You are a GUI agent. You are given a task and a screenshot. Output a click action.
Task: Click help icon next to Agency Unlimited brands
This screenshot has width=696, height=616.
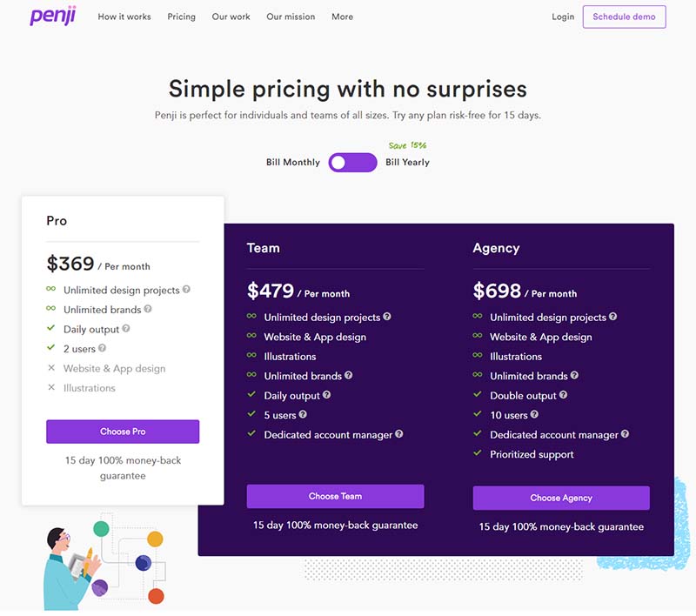coord(574,375)
